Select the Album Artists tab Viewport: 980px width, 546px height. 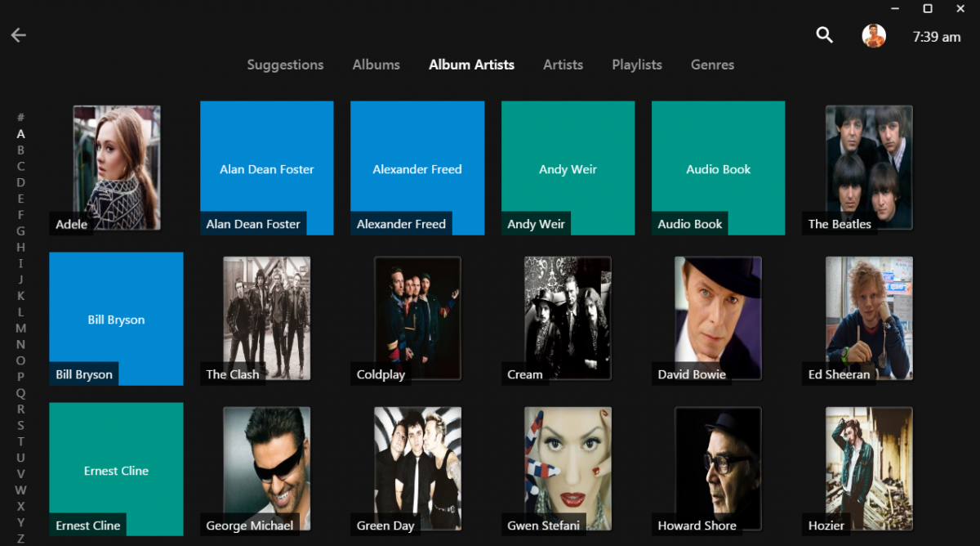click(472, 65)
